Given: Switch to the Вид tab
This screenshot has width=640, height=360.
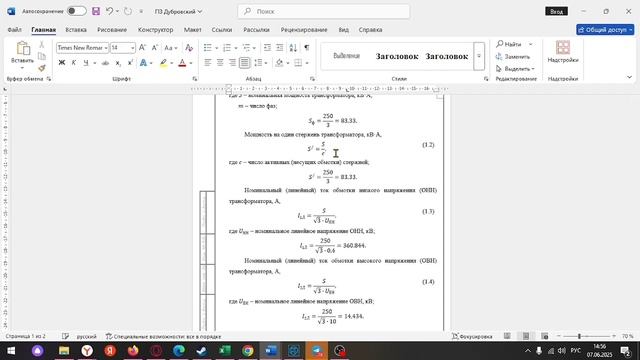Looking at the screenshot, I should coord(344,30).
